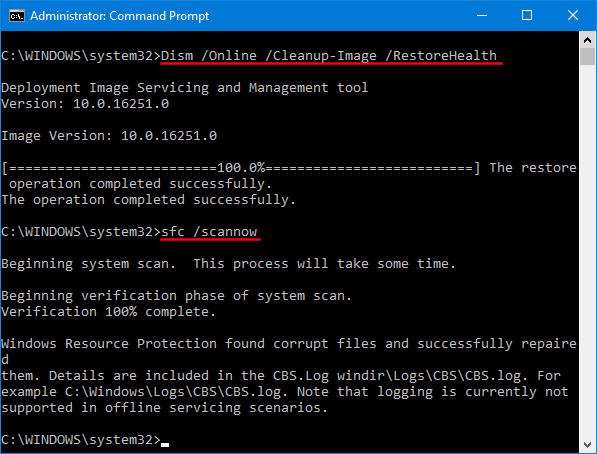This screenshot has width=597, height=454.
Task: Click the 'Beginning system scan' message
Action: 228,264
